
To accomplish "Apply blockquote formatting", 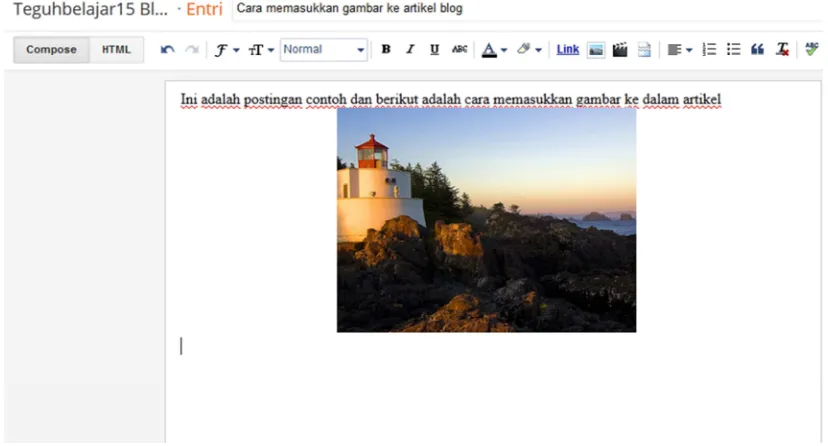I will tap(757, 50).
